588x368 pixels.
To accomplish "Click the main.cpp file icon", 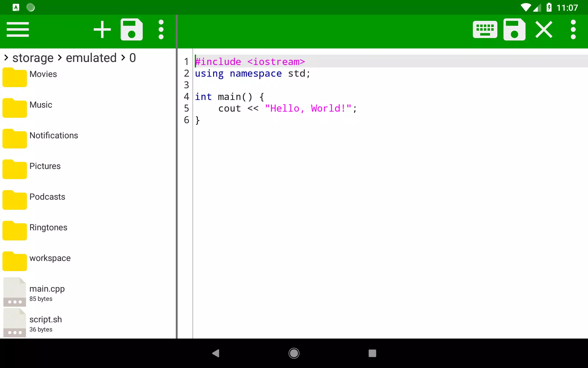I will click(x=15, y=292).
